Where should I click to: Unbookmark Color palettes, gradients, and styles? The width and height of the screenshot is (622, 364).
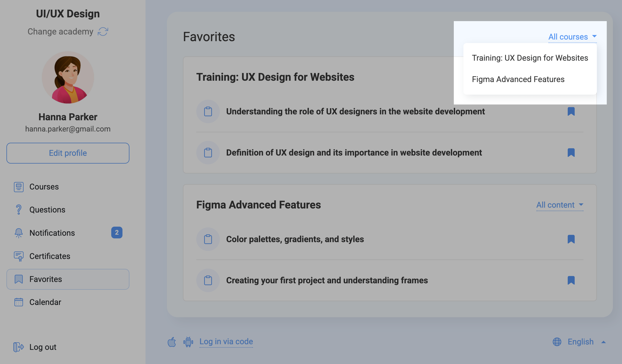tap(571, 239)
